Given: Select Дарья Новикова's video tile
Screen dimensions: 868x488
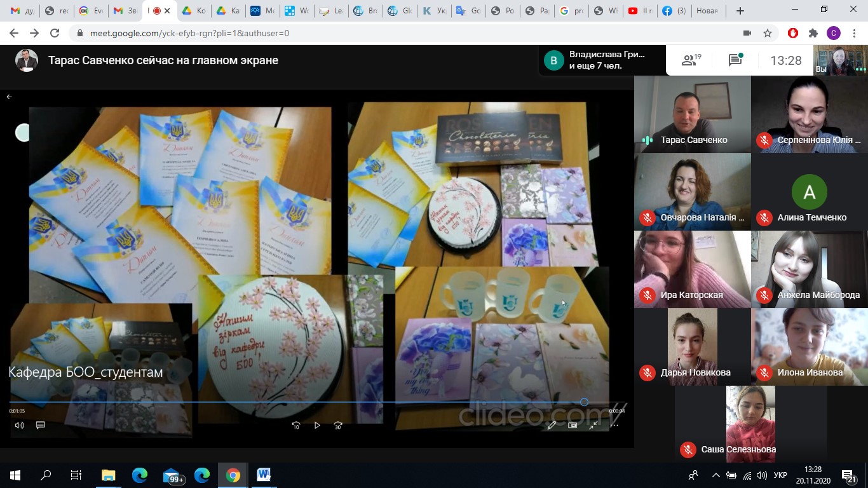Looking at the screenshot, I should point(693,347).
